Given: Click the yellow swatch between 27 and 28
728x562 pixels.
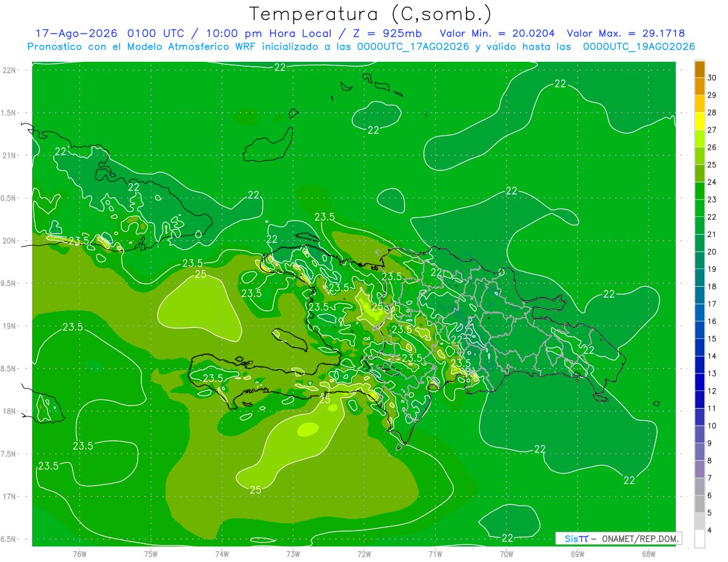Looking at the screenshot, I should point(699,121).
